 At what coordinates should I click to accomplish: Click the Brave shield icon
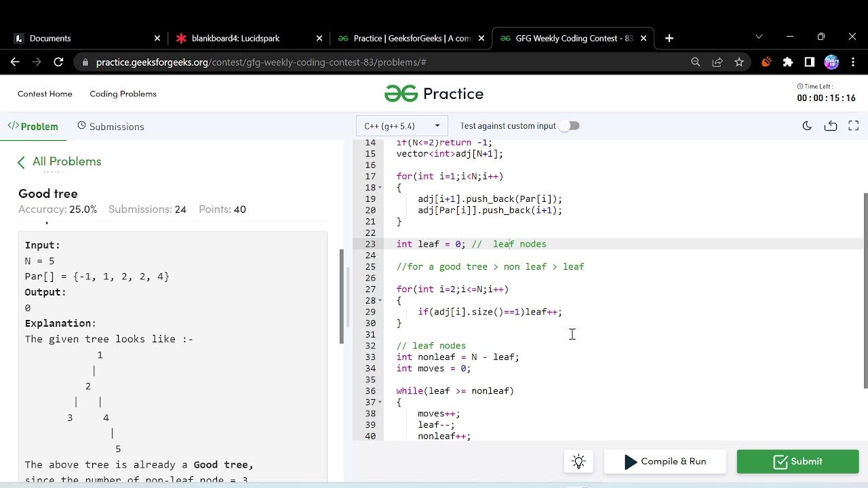(766, 62)
